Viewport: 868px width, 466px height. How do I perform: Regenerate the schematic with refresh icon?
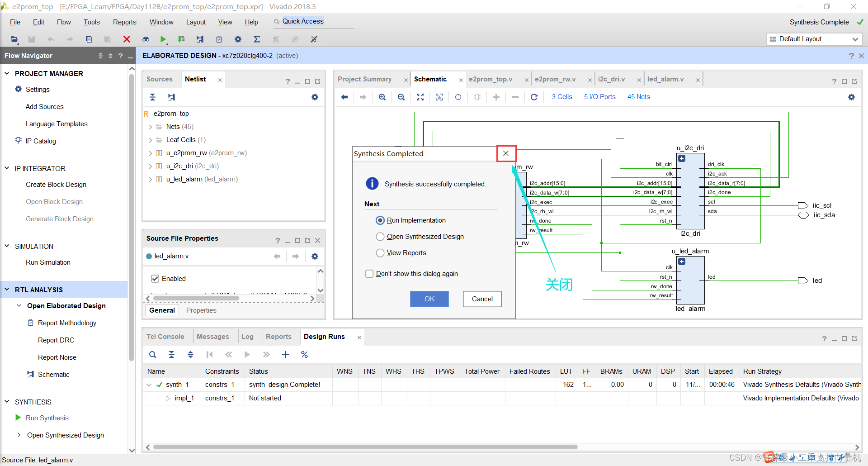coord(534,97)
